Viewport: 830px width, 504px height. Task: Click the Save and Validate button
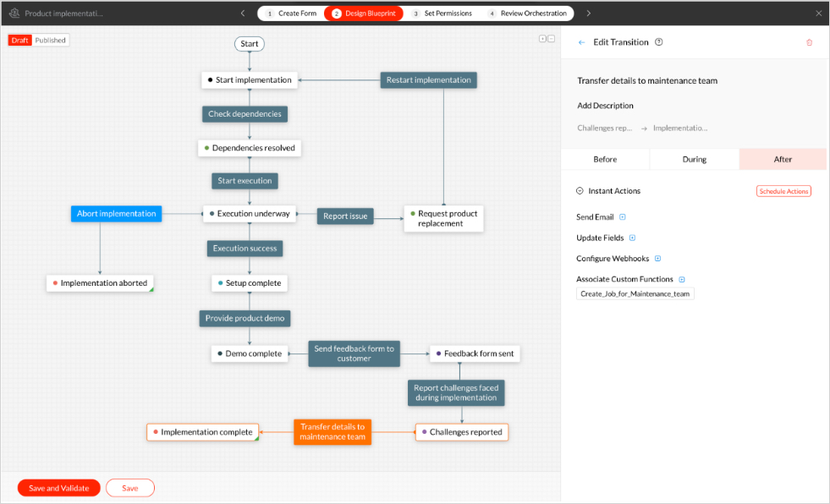(x=58, y=488)
